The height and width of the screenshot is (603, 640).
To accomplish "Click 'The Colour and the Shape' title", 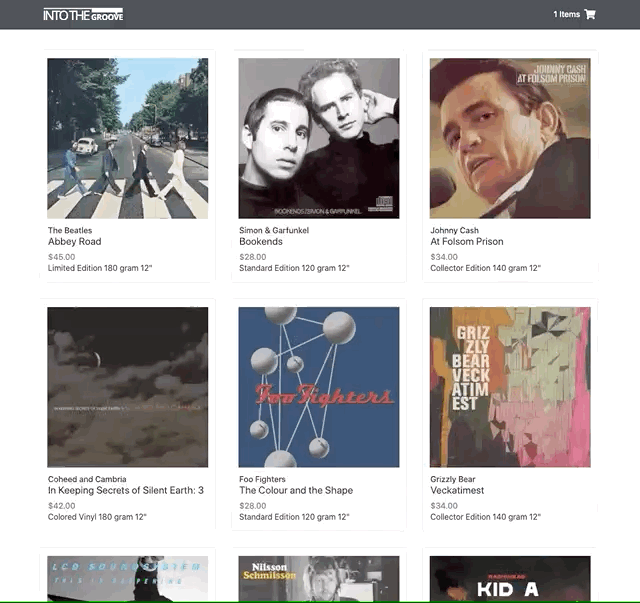I will [x=296, y=490].
